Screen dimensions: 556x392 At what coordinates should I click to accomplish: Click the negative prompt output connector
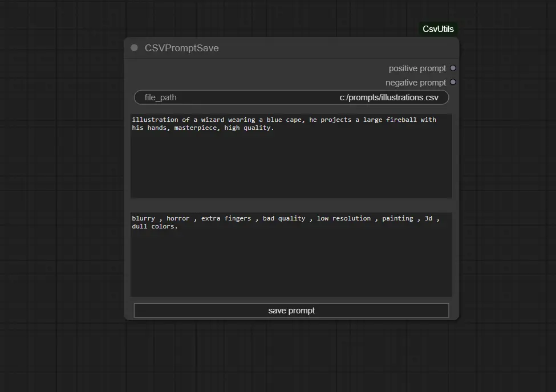(453, 82)
